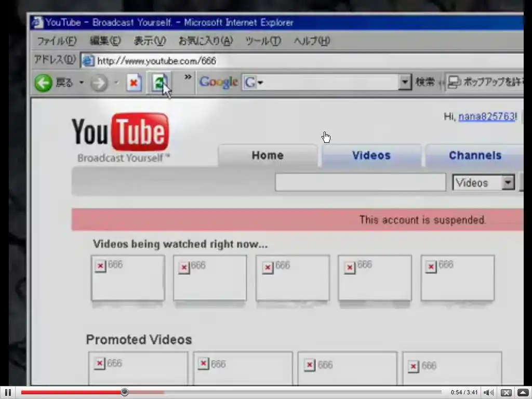Click the green Back arrow in Internet Explorer

tap(44, 83)
